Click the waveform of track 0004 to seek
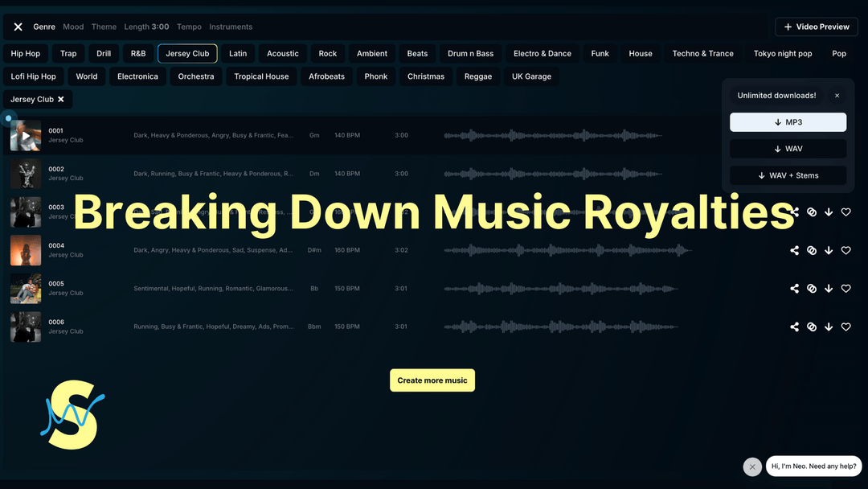 tap(563, 250)
